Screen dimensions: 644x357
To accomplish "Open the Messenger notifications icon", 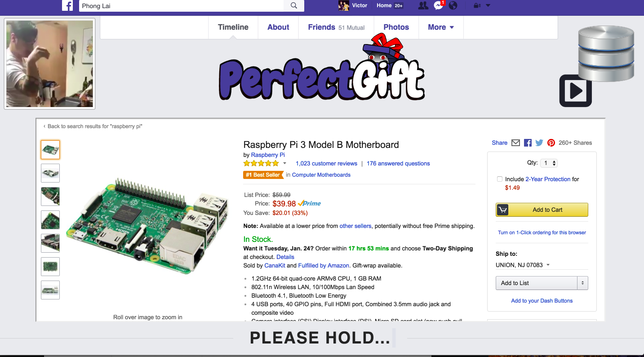I will pyautogui.click(x=439, y=5).
